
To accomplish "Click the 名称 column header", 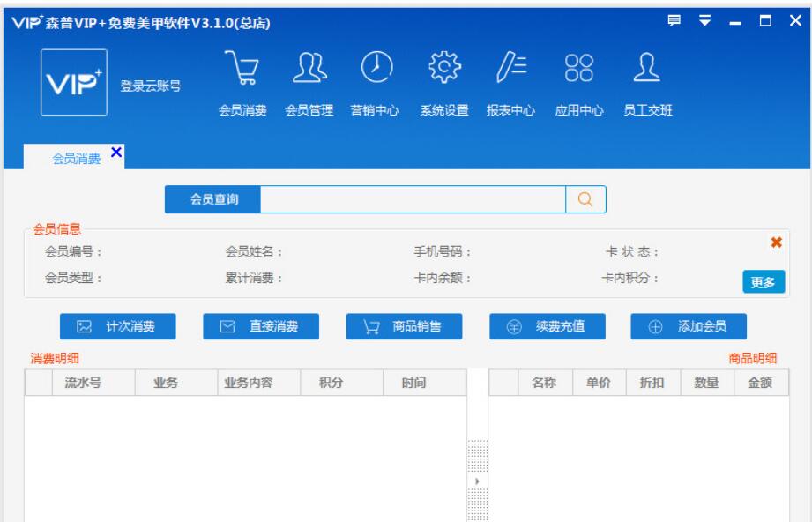I will tap(546, 383).
